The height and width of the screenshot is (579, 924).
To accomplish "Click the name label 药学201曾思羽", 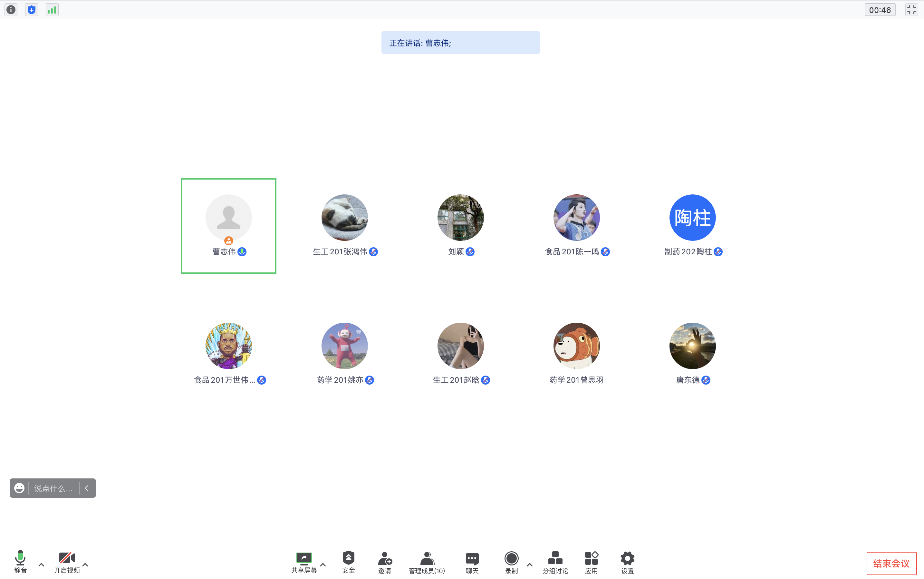I will tap(577, 380).
